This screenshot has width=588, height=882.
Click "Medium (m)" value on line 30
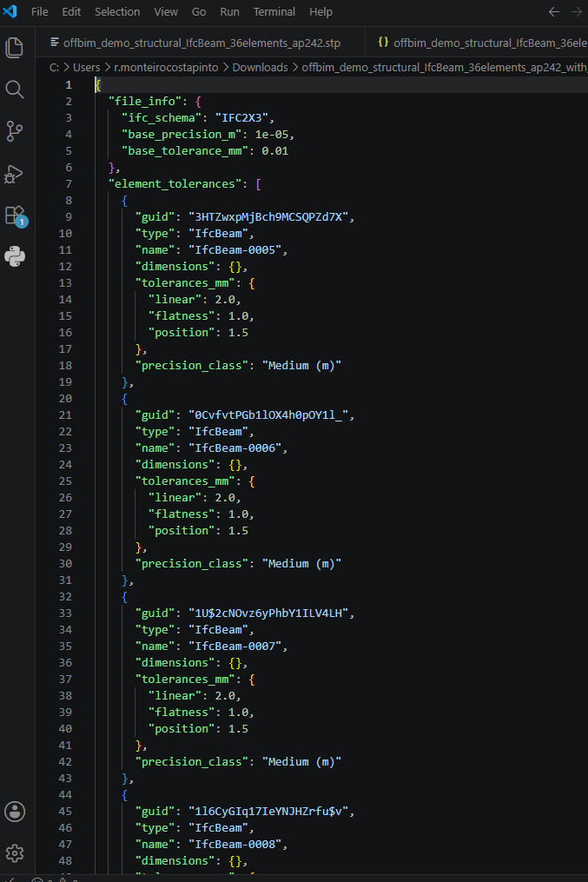(302, 564)
